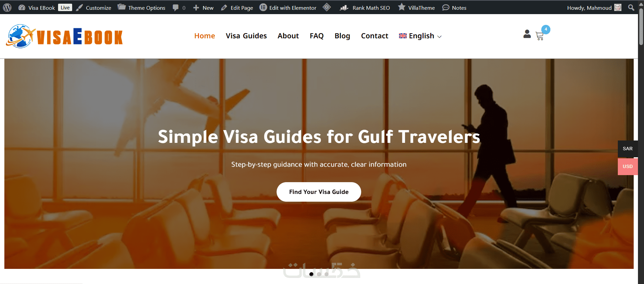The height and width of the screenshot is (284, 644).
Task: Open the shopping cart icon
Action: pos(540,36)
